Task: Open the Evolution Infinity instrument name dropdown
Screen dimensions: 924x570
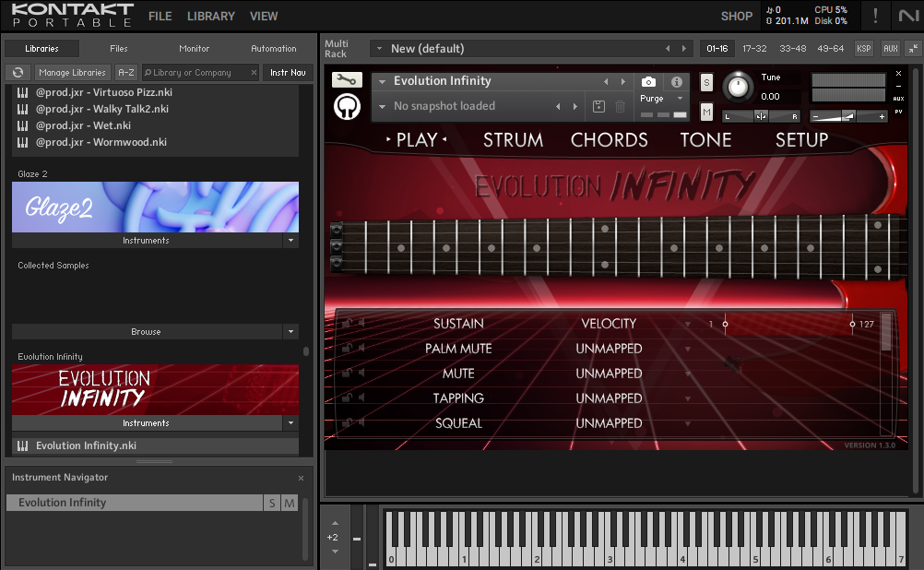Action: [x=382, y=81]
